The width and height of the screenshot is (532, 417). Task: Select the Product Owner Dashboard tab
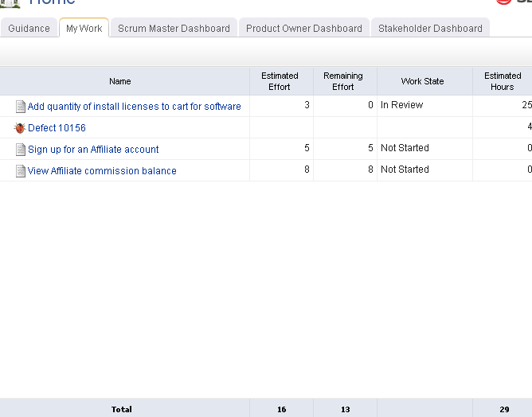303,29
